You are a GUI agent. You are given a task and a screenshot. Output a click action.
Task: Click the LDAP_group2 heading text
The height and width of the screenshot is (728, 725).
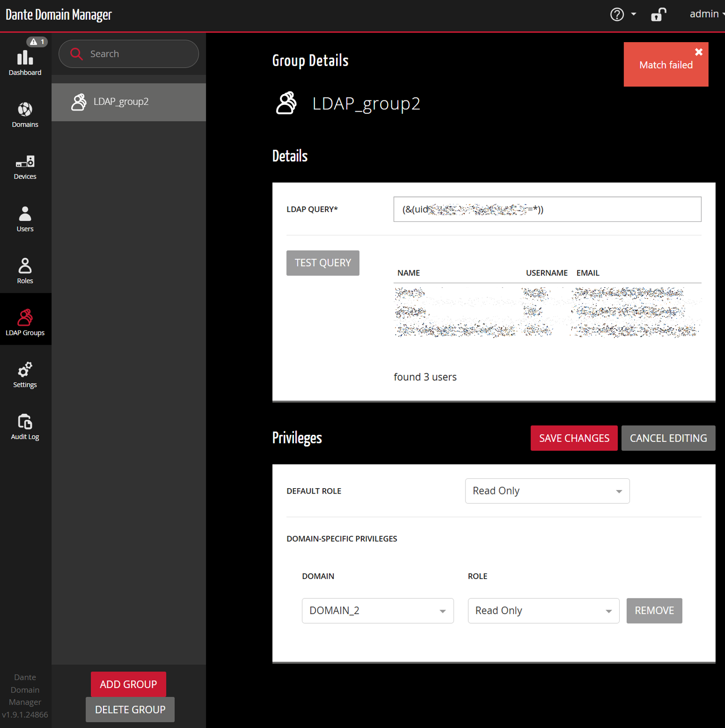click(366, 104)
